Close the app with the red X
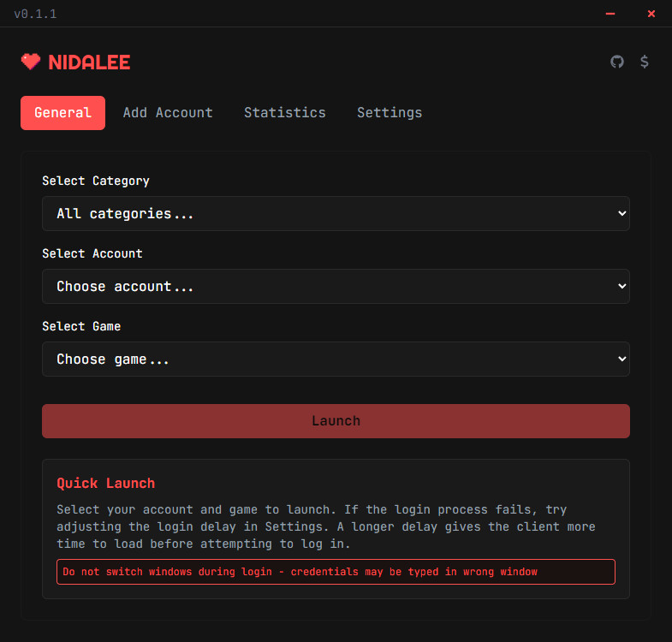Viewport: 672px width, 642px height. 651,14
